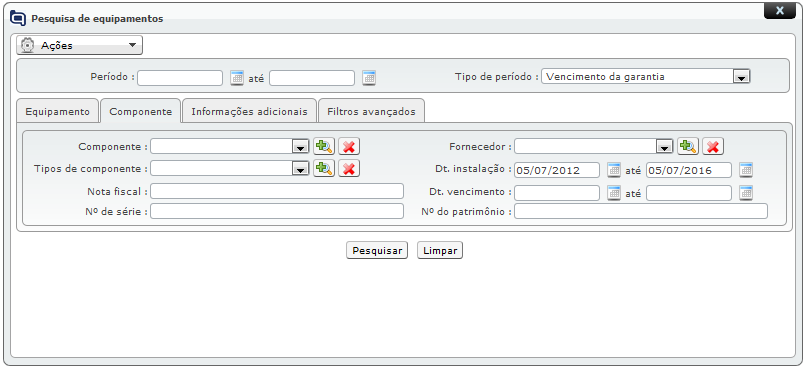Click the Tipos de componente text field
The image size is (806, 369).
[x=222, y=168]
